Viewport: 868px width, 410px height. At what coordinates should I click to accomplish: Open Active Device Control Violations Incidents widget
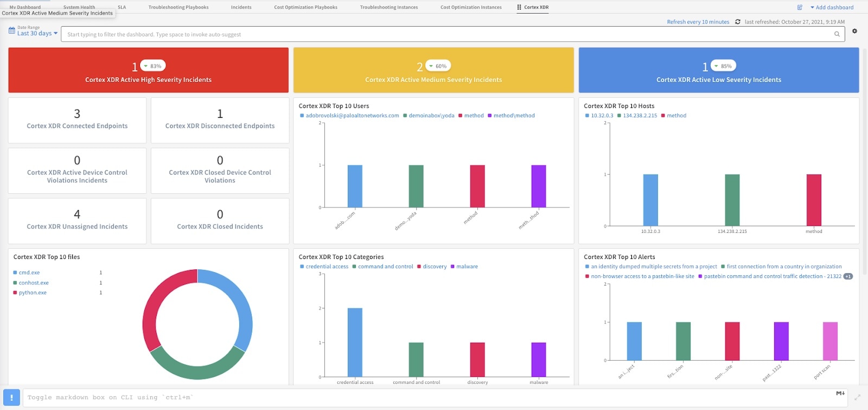tap(77, 171)
